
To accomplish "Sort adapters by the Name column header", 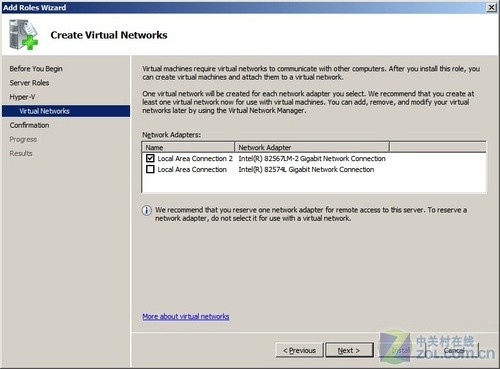I will coord(188,147).
